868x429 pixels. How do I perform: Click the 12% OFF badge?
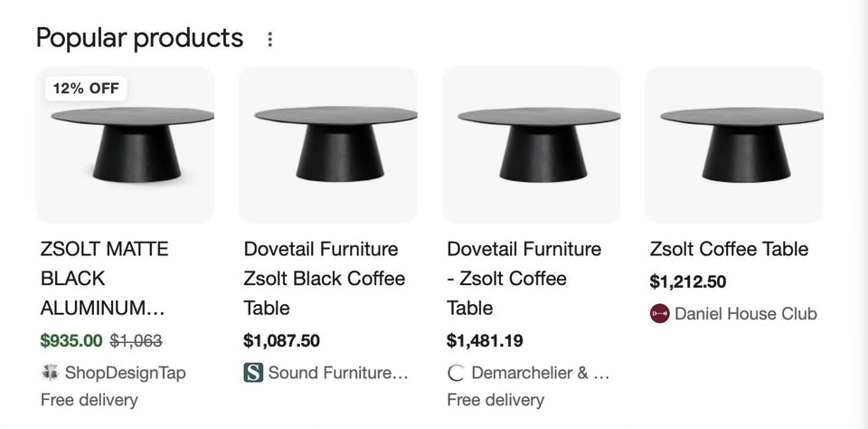coord(86,88)
